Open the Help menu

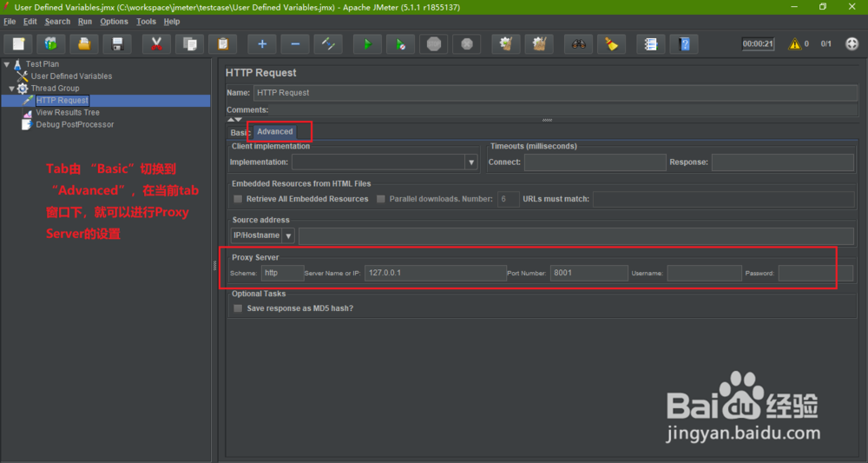pyautogui.click(x=172, y=22)
